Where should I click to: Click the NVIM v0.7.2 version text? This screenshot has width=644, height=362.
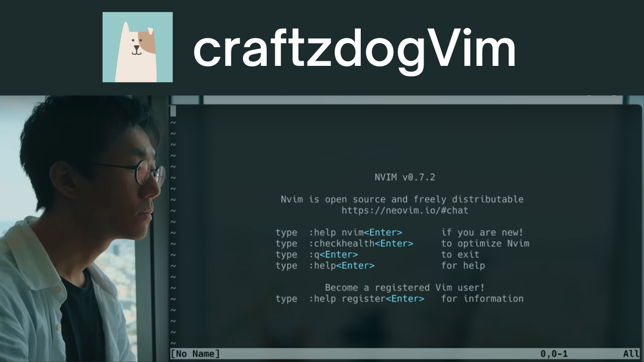click(x=405, y=177)
